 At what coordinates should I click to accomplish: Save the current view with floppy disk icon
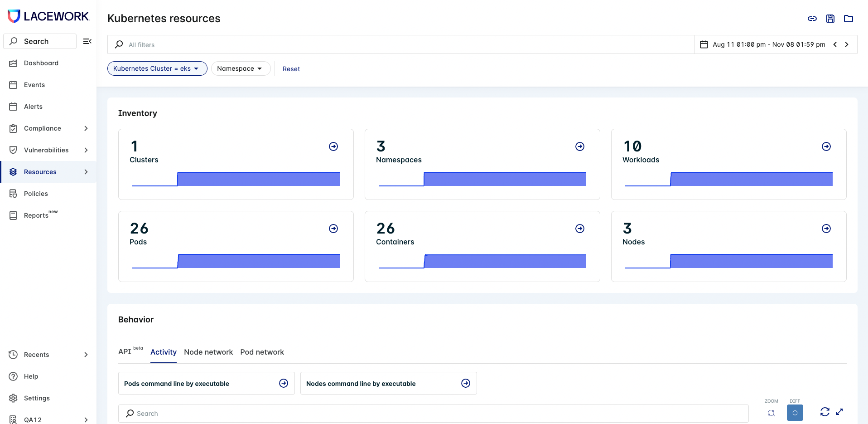click(830, 19)
